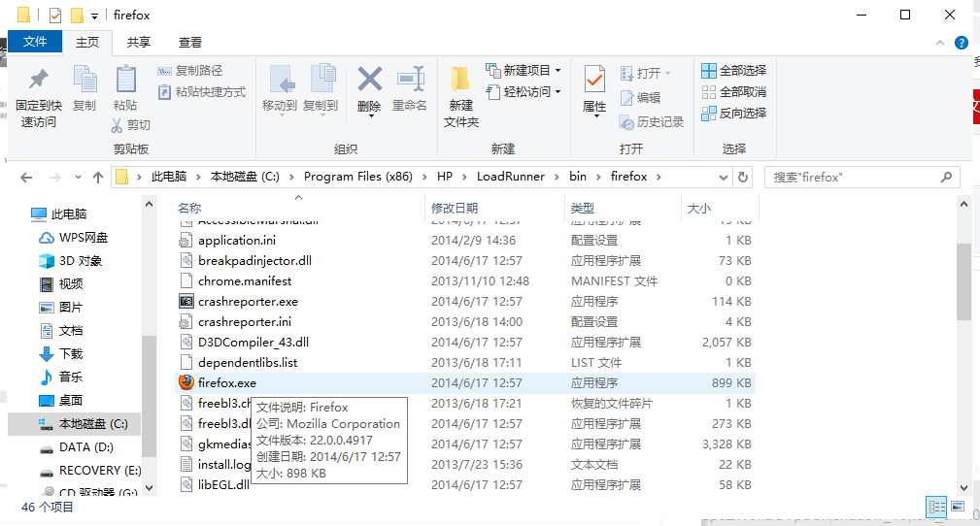The height and width of the screenshot is (526, 980).
Task: Open address bar history dropdown
Action: [724, 178]
